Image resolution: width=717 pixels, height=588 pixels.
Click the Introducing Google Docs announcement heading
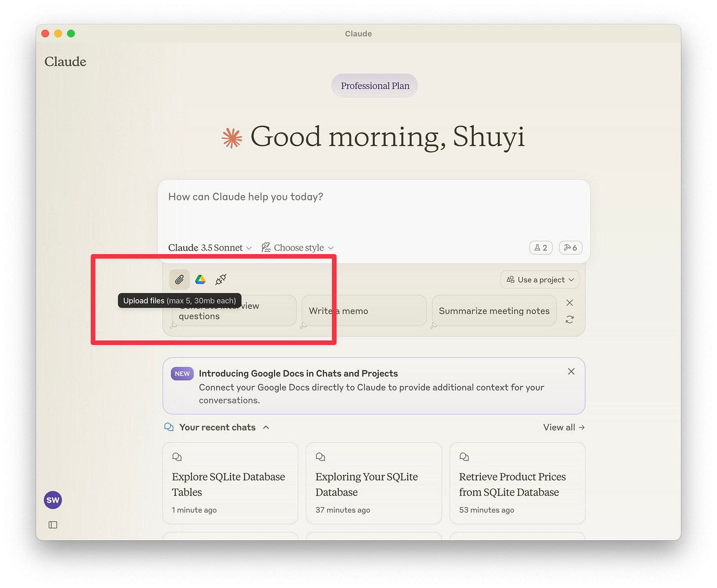(x=298, y=373)
